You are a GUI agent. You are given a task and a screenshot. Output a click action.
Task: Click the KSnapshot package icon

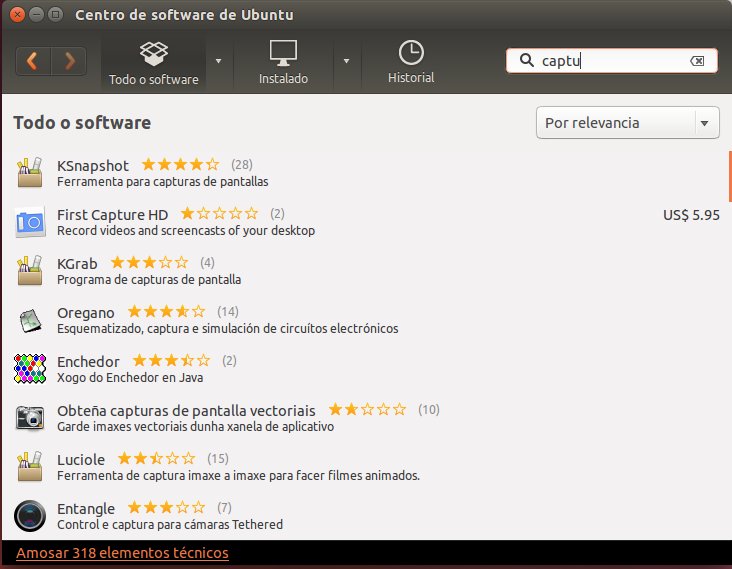[30, 172]
